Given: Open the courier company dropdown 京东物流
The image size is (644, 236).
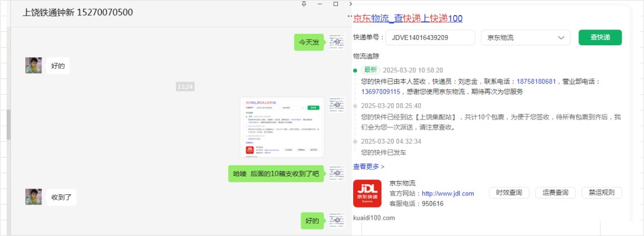Looking at the screenshot, I should click(526, 37).
